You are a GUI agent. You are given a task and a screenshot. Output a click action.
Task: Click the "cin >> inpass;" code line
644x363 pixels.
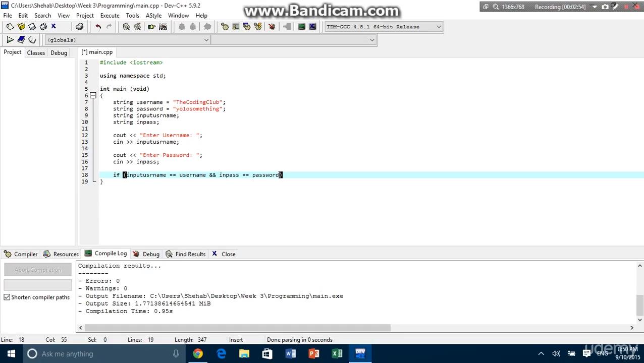pyautogui.click(x=136, y=162)
